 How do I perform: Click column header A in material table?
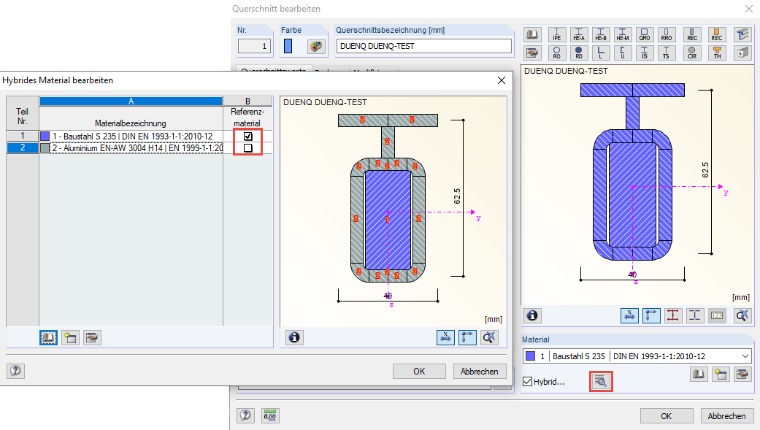(131, 101)
